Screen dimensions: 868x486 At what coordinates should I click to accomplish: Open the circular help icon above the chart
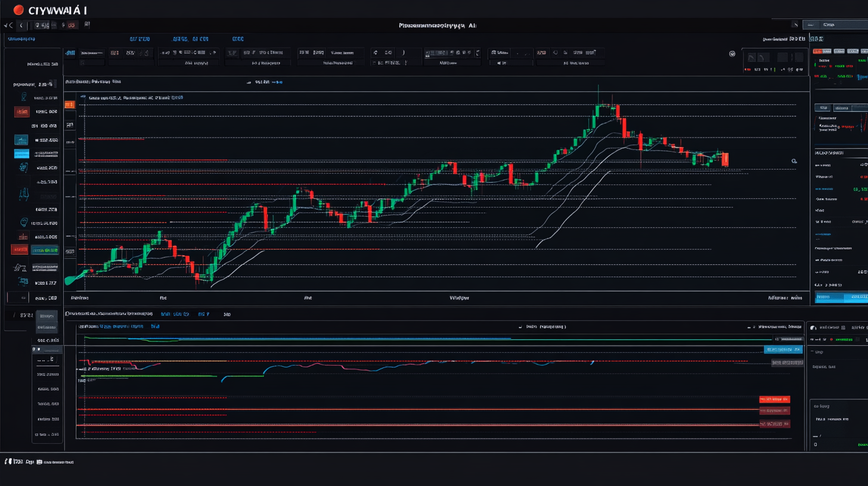(732, 53)
